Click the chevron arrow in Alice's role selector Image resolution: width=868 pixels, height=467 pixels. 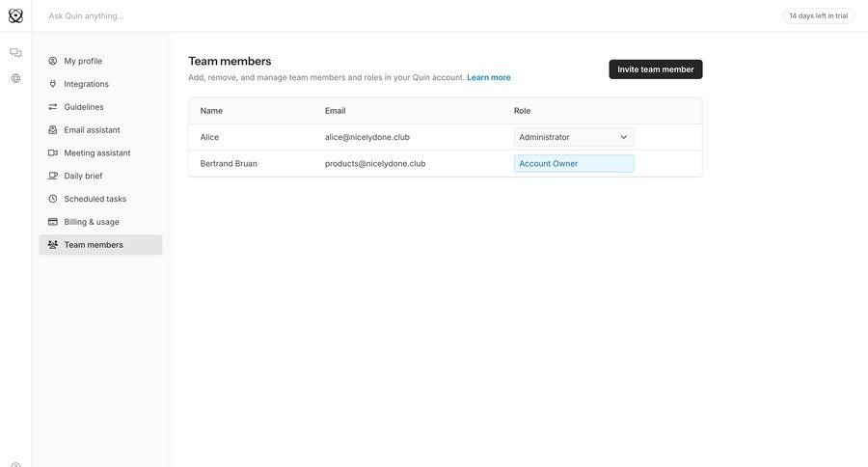pyautogui.click(x=623, y=137)
